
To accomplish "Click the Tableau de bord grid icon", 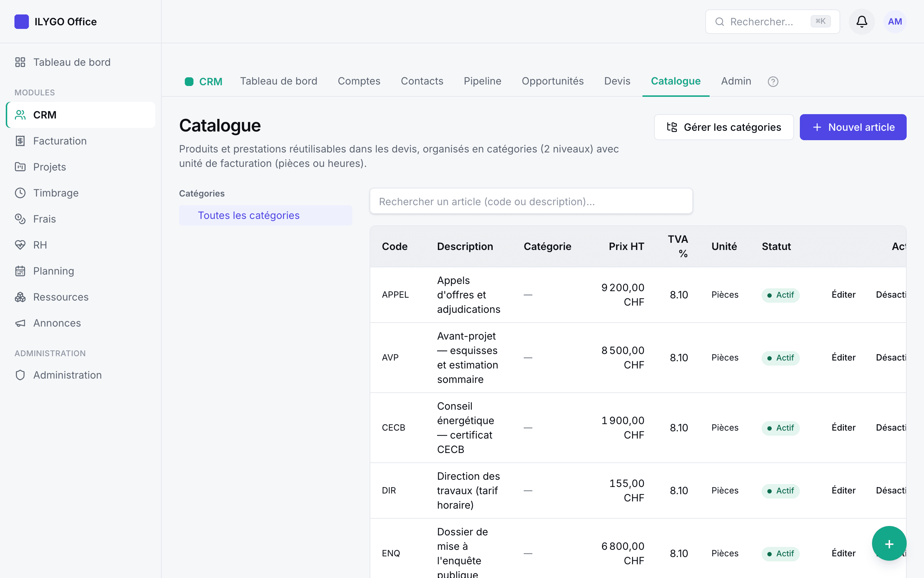I will (x=20, y=62).
